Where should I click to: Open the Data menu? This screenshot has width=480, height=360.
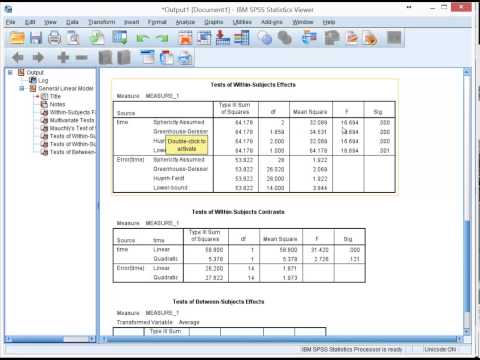coord(72,22)
